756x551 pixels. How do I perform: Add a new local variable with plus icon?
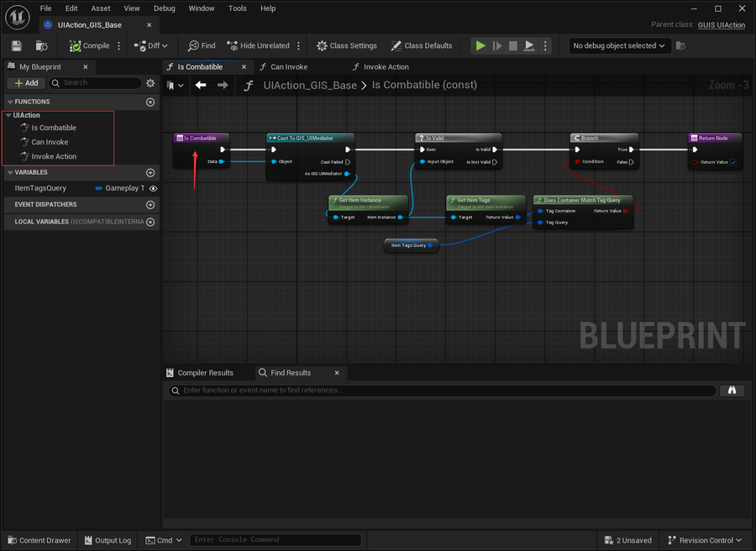[150, 223]
